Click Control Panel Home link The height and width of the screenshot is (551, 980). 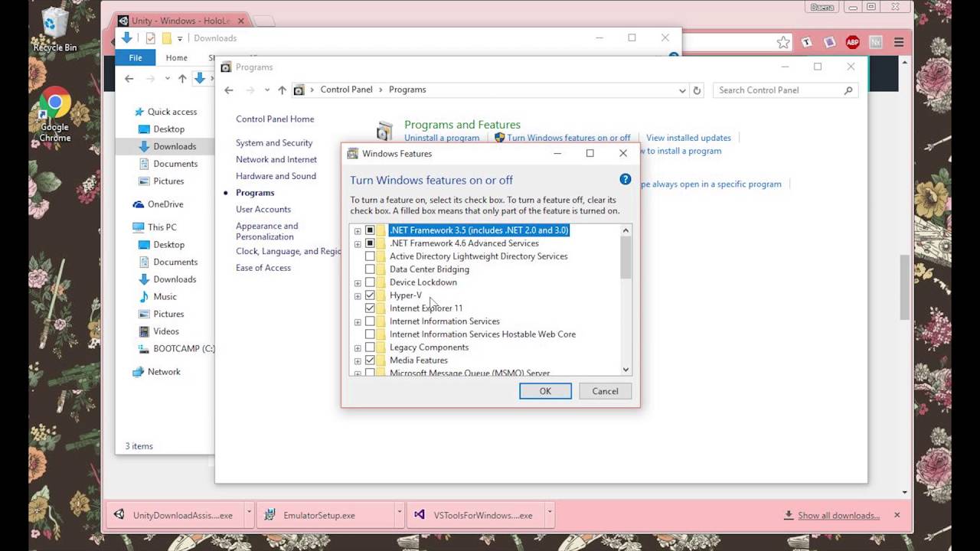coord(275,119)
